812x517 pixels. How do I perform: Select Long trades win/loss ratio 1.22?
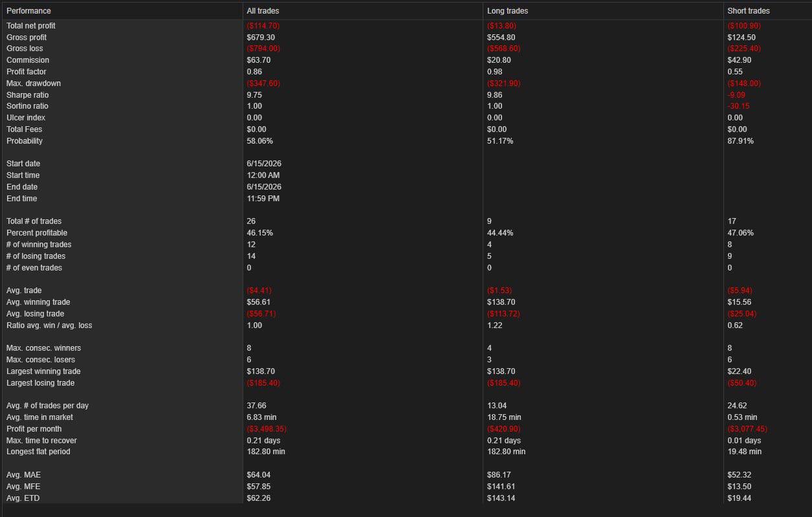494,325
